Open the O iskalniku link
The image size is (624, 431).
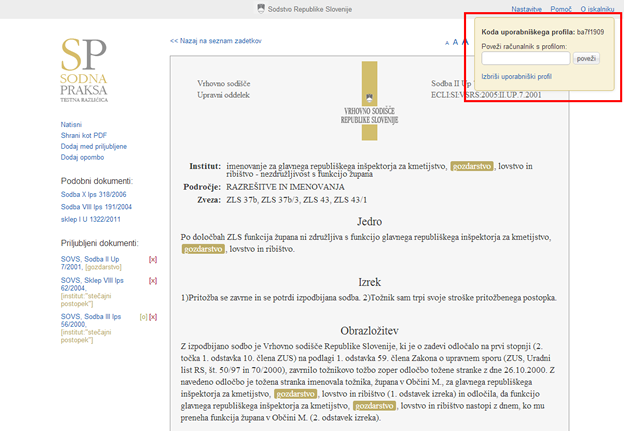597,9
